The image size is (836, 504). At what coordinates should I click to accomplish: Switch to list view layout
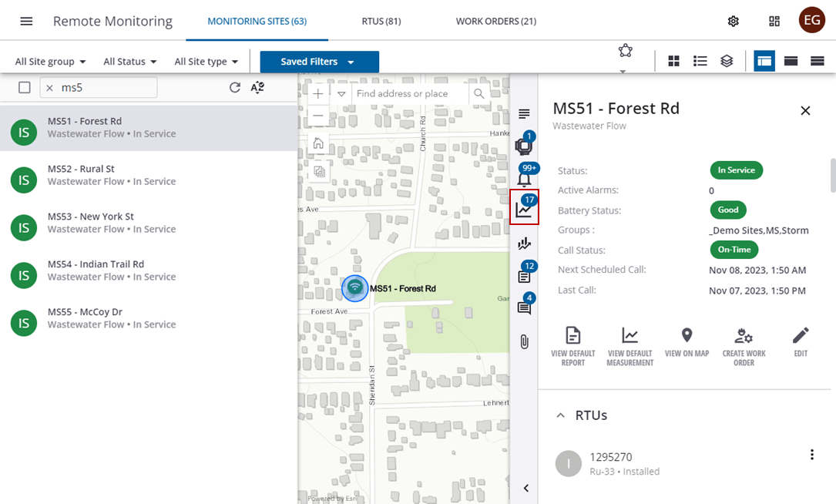tap(700, 61)
